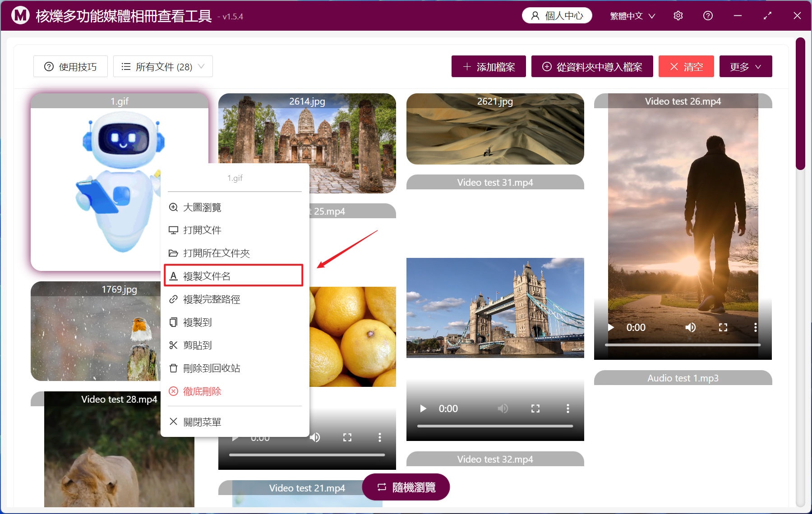Choose 大圖瀏覽 in context menu

pyautogui.click(x=235, y=207)
